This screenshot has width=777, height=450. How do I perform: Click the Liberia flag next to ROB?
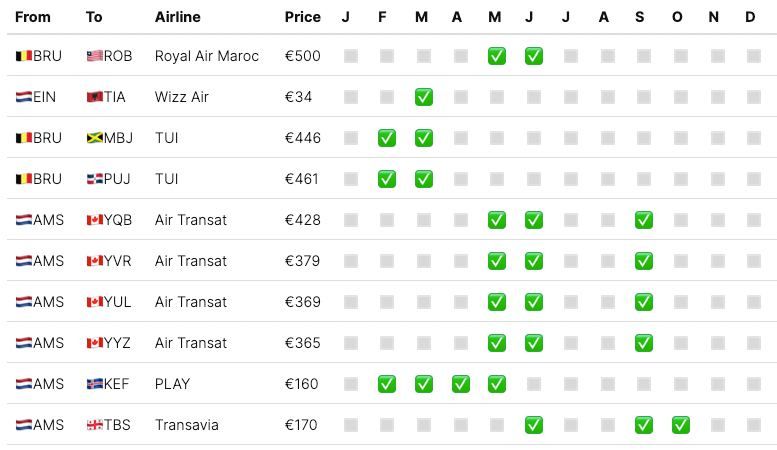click(x=94, y=56)
